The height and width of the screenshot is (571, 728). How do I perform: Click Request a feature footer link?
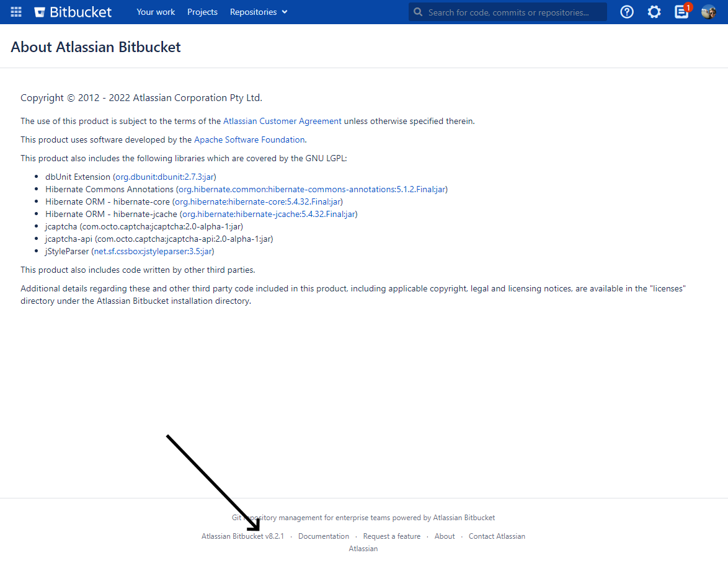click(x=392, y=536)
